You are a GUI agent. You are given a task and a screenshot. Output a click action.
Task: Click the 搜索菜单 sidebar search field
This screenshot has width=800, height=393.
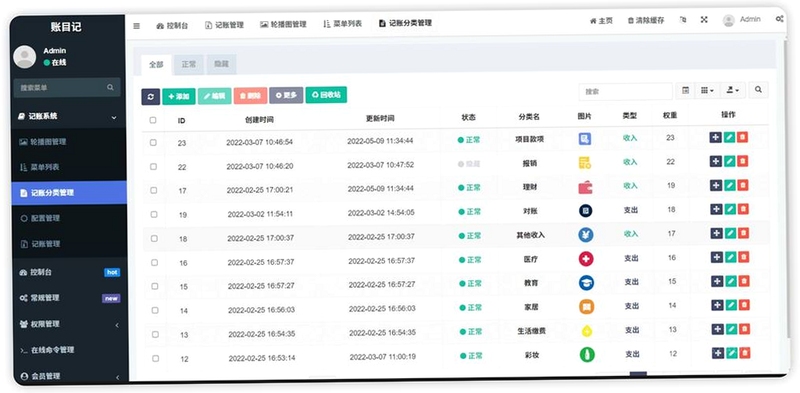(67, 87)
